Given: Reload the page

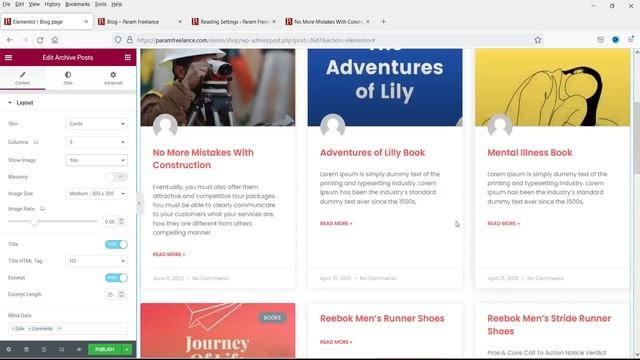Looking at the screenshot, I should [40, 40].
